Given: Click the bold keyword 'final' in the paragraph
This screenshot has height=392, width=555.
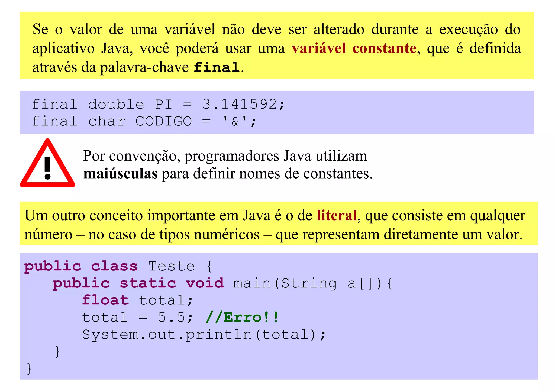Looking at the screenshot, I should (x=217, y=67).
